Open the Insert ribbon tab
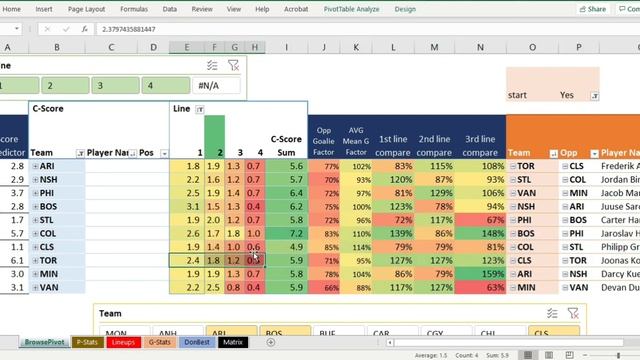This screenshot has height=360, width=640. click(x=44, y=9)
